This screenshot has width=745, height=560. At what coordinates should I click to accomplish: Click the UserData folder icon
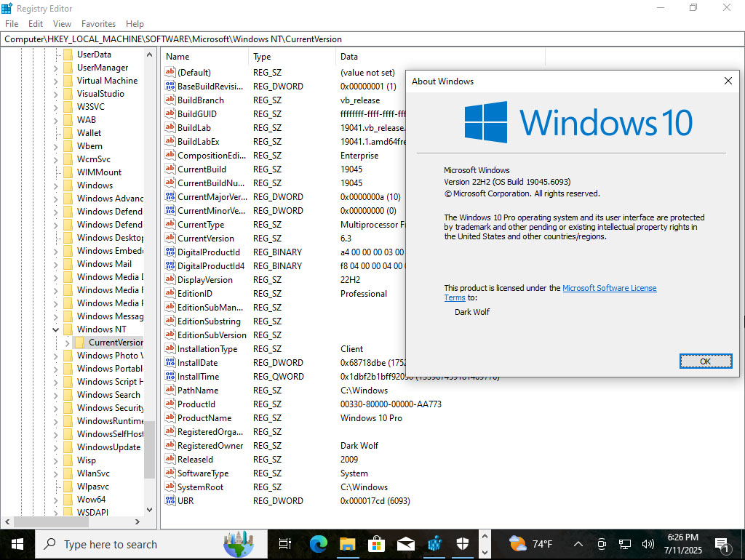[68, 54]
